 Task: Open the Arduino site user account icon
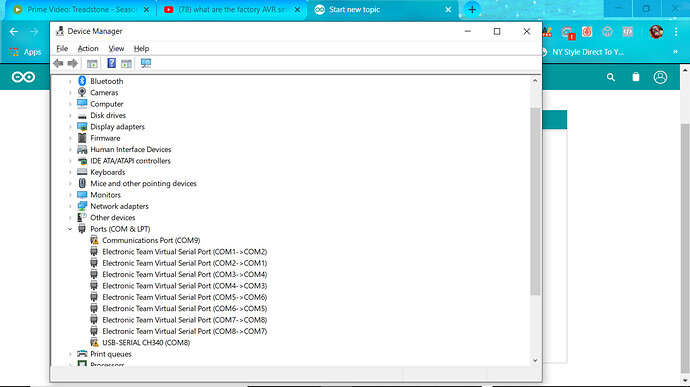click(660, 77)
